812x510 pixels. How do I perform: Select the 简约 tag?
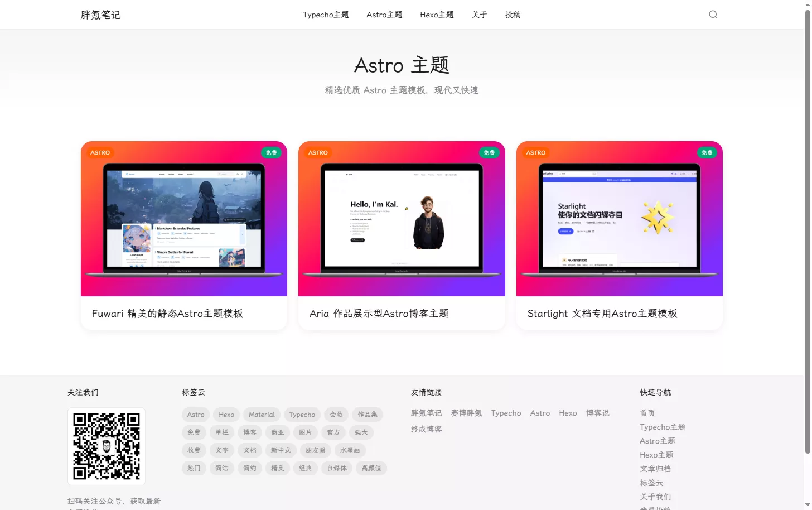[250, 468]
